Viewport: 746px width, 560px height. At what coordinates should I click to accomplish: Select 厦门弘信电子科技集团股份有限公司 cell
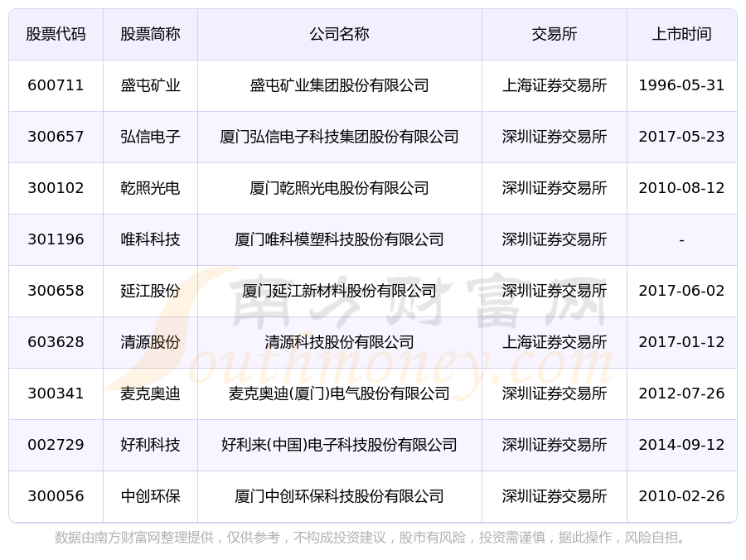point(339,137)
